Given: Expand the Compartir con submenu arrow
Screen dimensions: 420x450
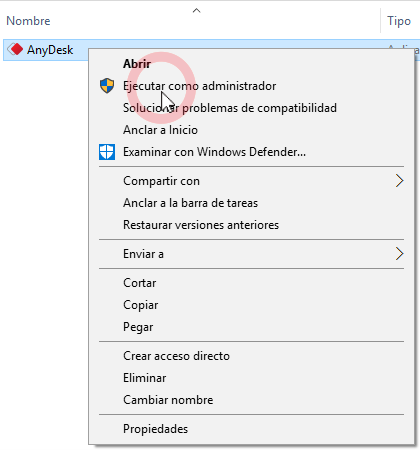Looking at the screenshot, I should click(x=399, y=181).
